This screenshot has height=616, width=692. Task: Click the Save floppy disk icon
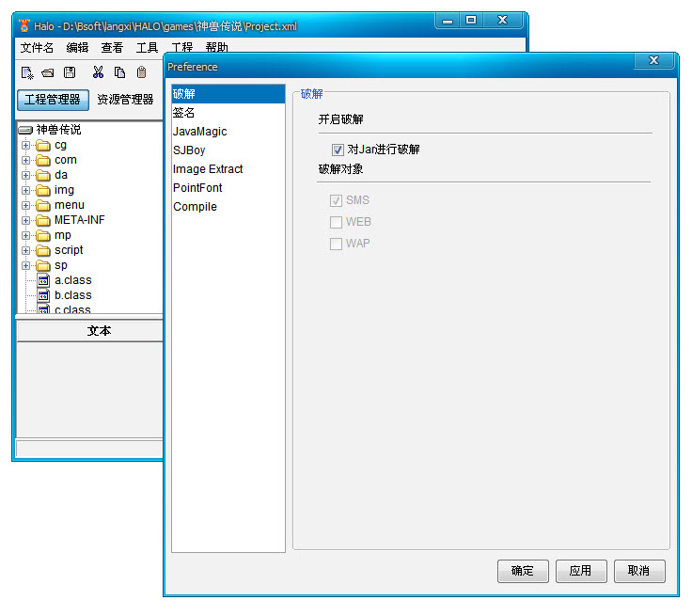click(x=70, y=72)
